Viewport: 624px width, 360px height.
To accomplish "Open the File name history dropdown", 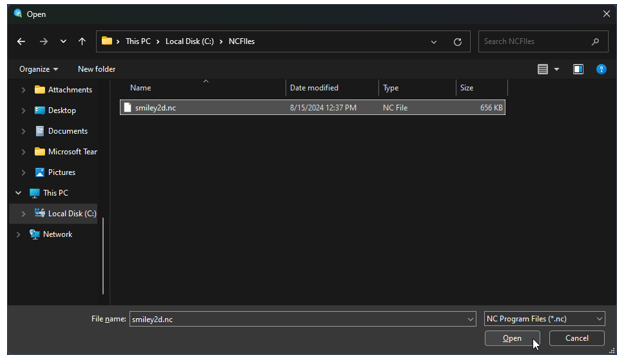I will pyautogui.click(x=470, y=319).
